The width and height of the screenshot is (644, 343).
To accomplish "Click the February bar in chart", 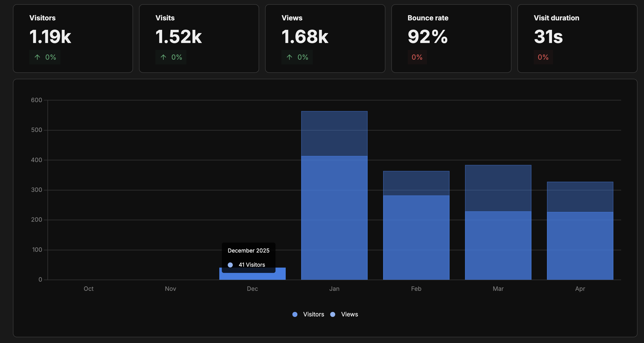I will pyautogui.click(x=416, y=237).
